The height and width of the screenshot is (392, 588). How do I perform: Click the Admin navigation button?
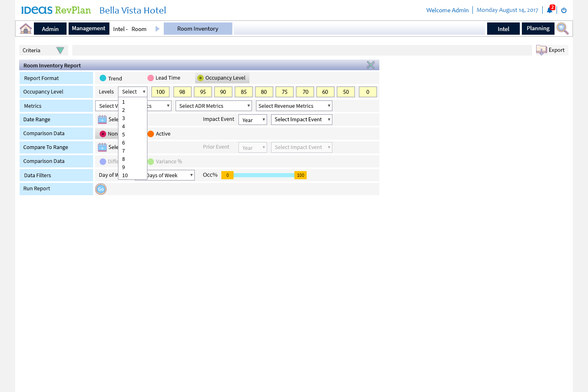click(x=50, y=29)
